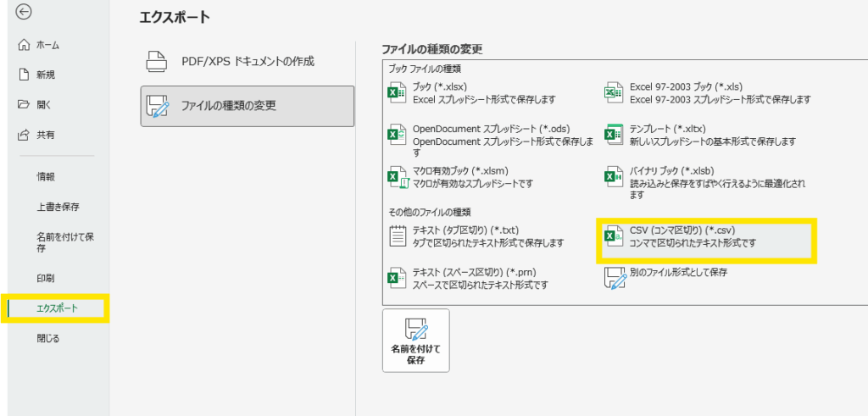Click description マクロが有効なスプレッドシートです

pyautogui.click(x=473, y=184)
